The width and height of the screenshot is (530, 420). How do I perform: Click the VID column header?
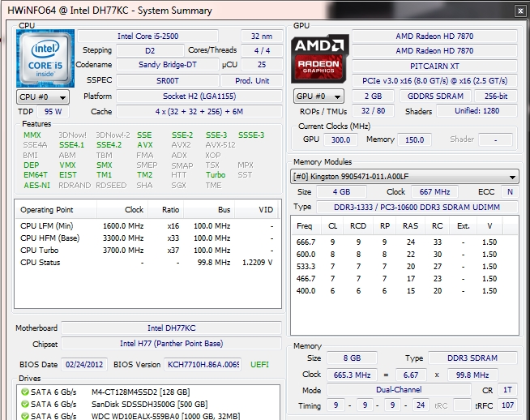(256, 210)
